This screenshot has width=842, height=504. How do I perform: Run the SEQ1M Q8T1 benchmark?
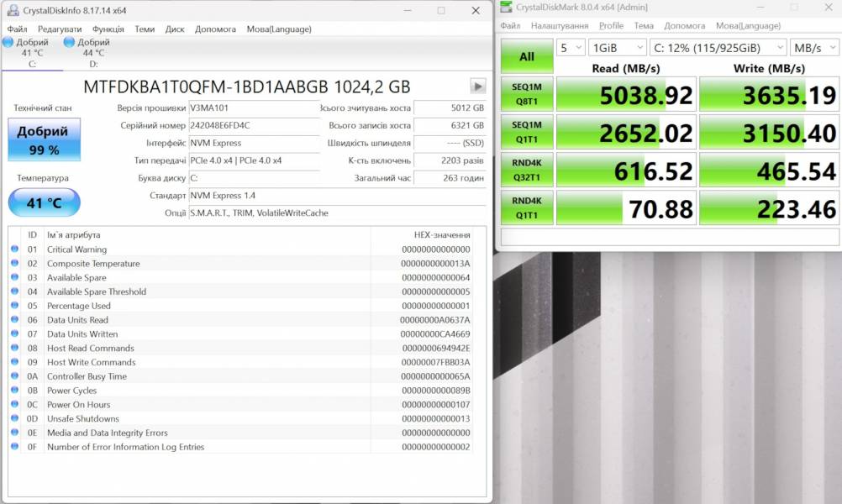tap(527, 94)
